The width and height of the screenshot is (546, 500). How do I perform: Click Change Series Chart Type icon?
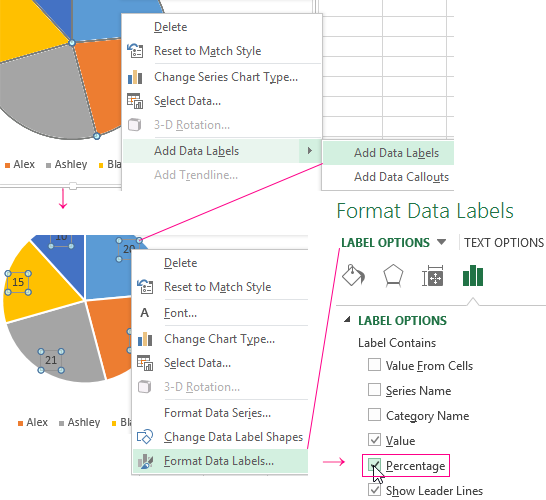[135, 77]
